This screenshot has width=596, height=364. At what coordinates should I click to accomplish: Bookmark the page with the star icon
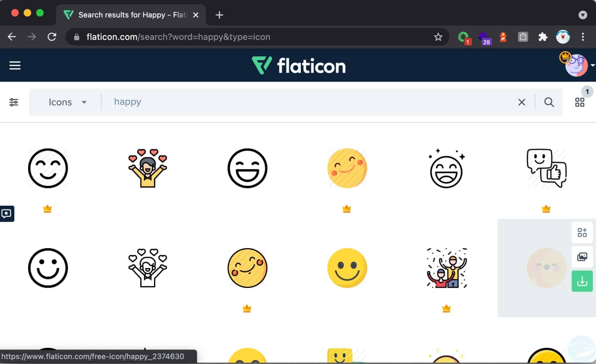click(438, 37)
